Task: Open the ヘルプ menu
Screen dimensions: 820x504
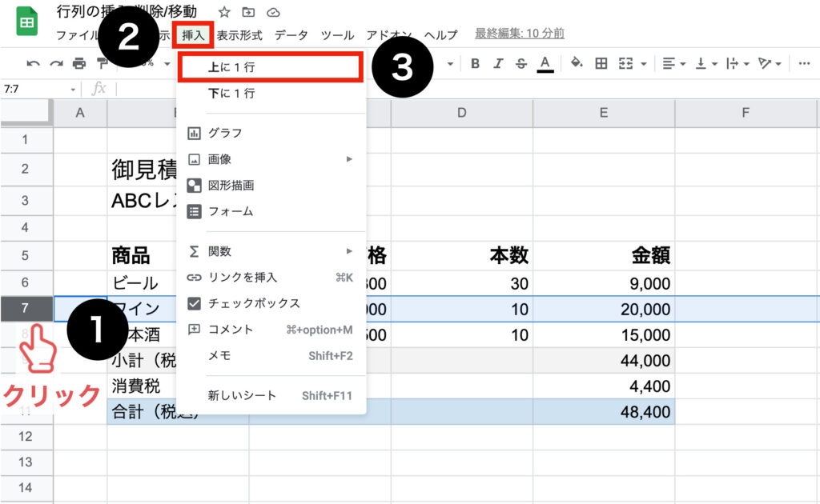Action: click(x=441, y=35)
